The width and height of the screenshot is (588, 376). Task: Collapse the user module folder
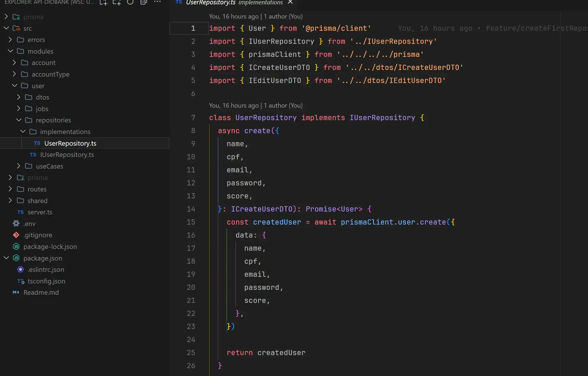[14, 85]
